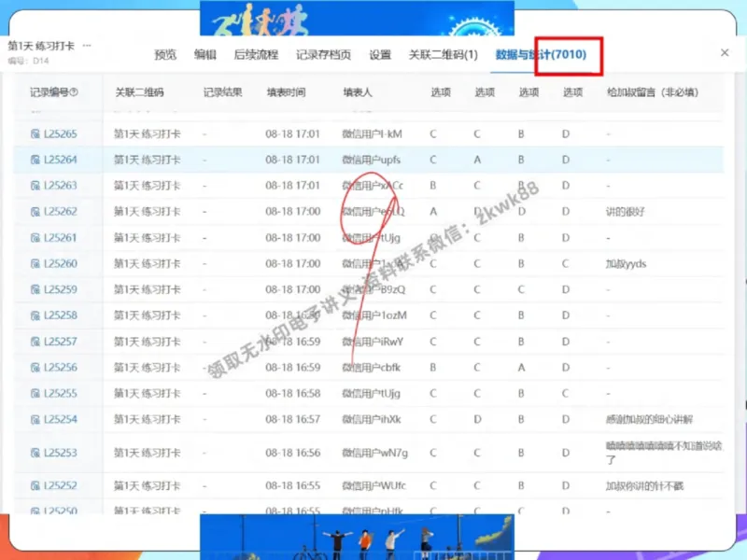Image resolution: width=747 pixels, height=560 pixels.
Task: Click time cell 08-18 16:58
Action: pos(293,393)
